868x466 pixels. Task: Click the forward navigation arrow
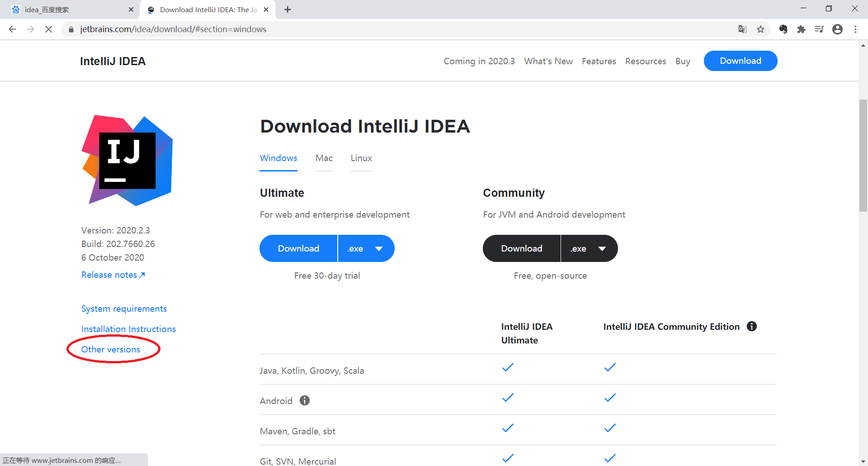point(30,29)
